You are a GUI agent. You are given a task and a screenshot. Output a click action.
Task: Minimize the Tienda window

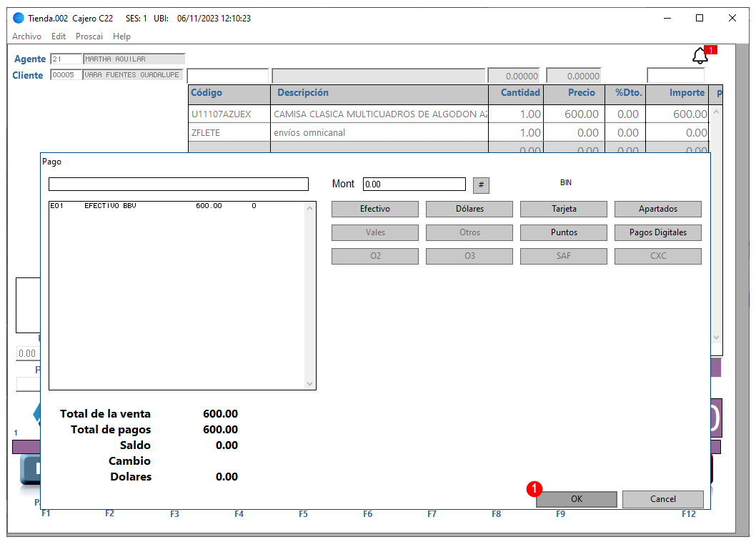tap(667, 19)
